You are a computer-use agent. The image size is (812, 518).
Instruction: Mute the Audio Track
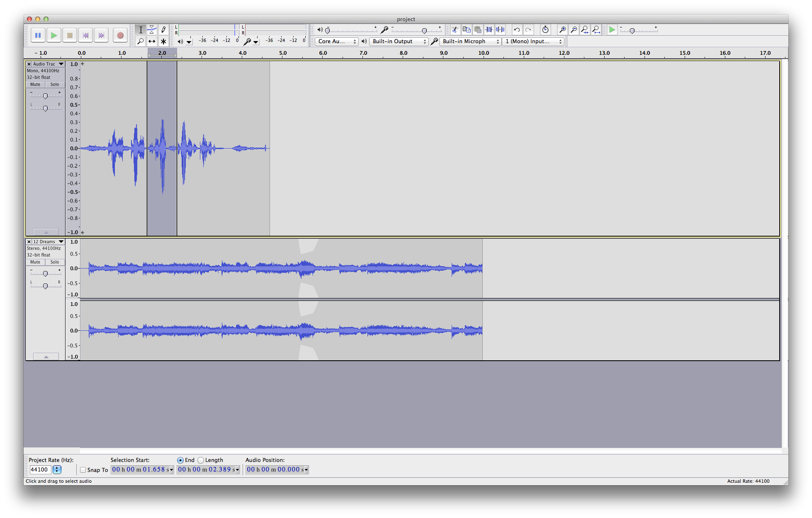[35, 85]
